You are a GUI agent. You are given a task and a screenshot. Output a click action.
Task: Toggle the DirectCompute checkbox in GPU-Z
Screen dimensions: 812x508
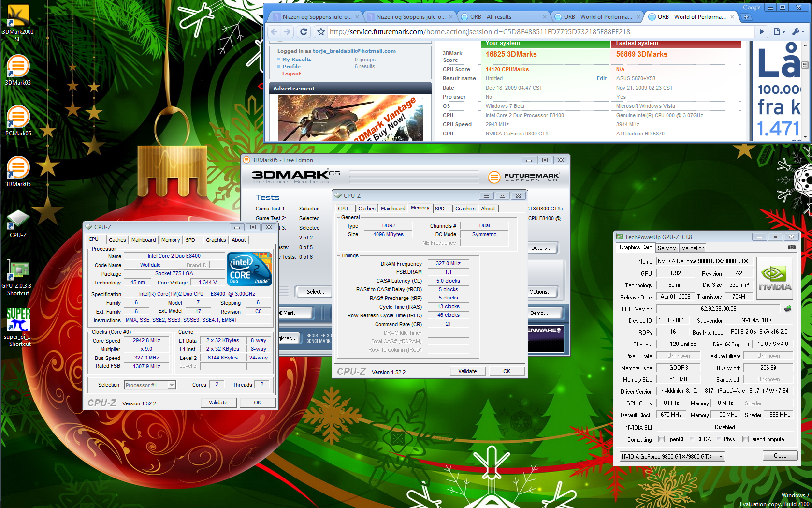tap(746, 439)
